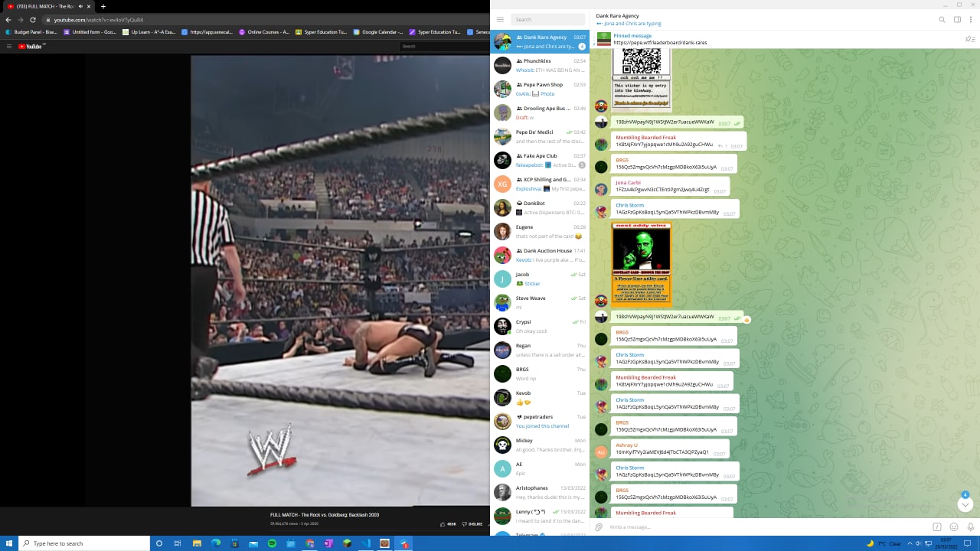Open Spotify from the taskbar

click(x=272, y=543)
